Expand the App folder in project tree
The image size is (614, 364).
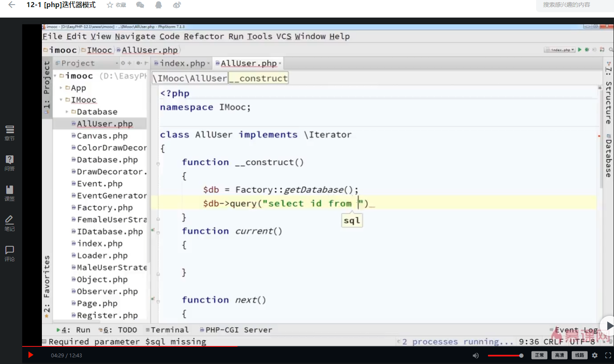click(61, 88)
